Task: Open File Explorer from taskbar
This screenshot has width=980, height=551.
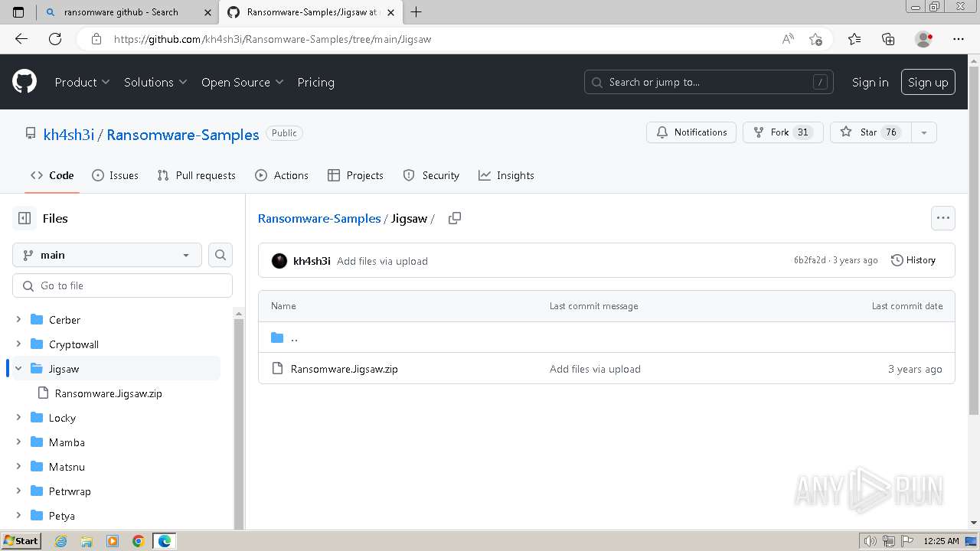Action: (87, 541)
